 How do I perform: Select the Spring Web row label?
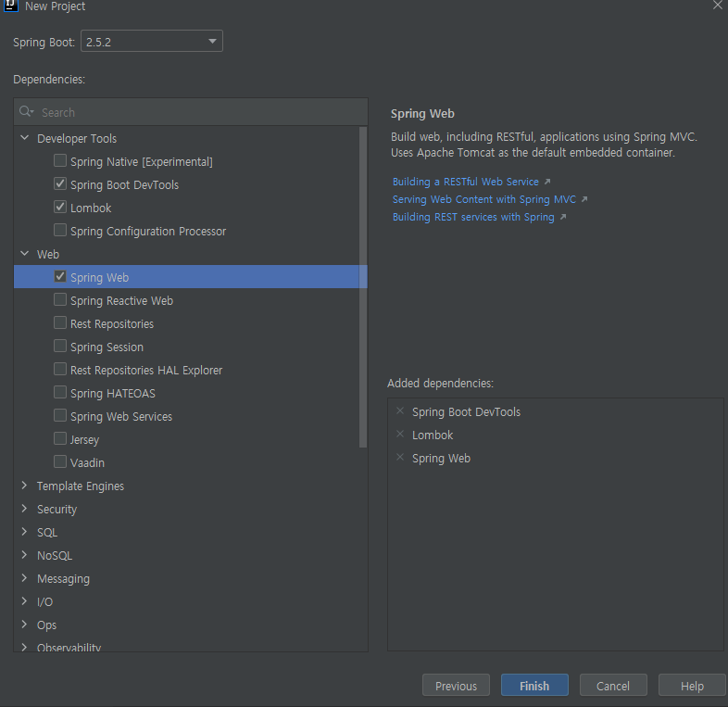coord(99,277)
